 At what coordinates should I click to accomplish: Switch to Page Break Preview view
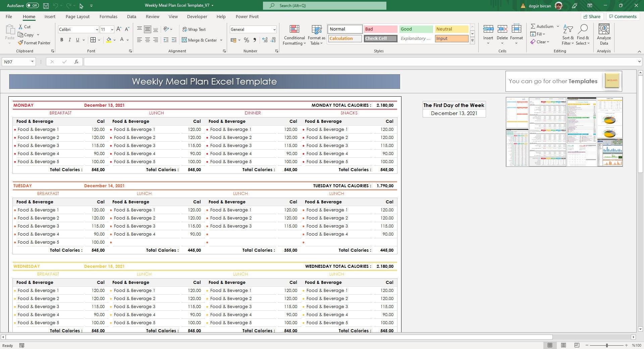point(577,345)
